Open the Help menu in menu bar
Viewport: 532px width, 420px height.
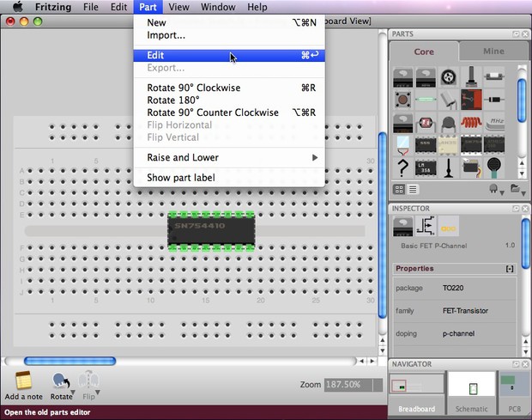(x=257, y=7)
